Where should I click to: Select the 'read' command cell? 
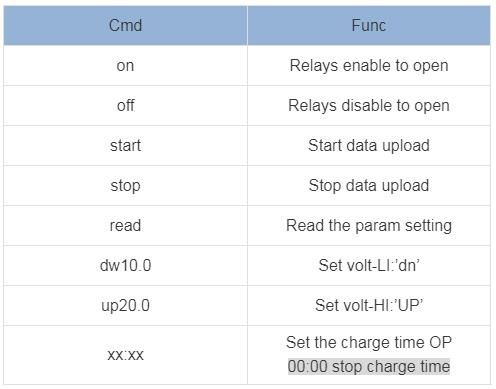click(125, 225)
